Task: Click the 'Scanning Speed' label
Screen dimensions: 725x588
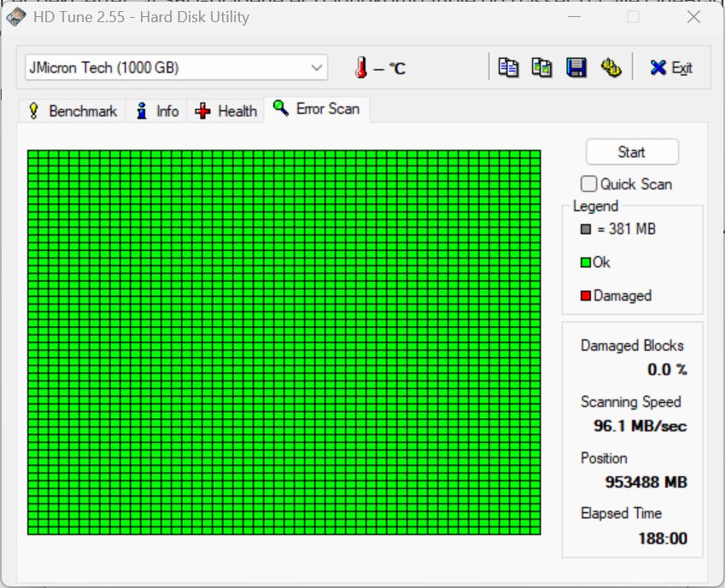Action: click(x=631, y=402)
